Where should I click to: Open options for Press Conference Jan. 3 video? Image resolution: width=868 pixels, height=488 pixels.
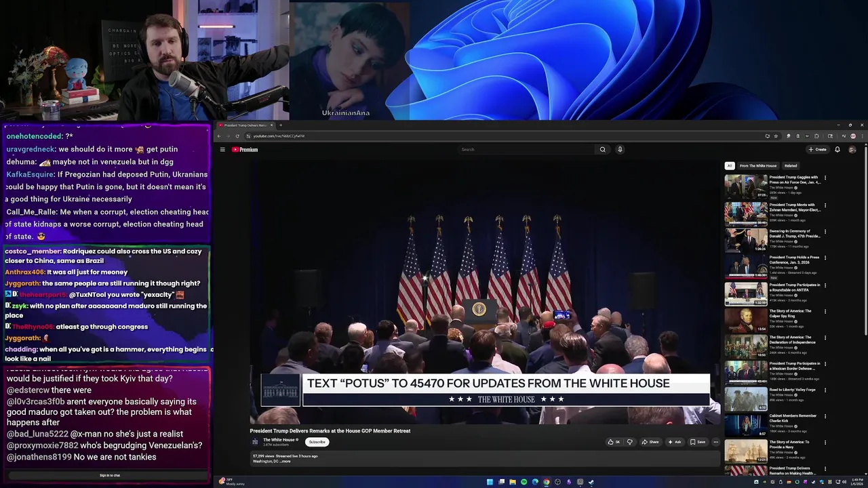(x=825, y=258)
